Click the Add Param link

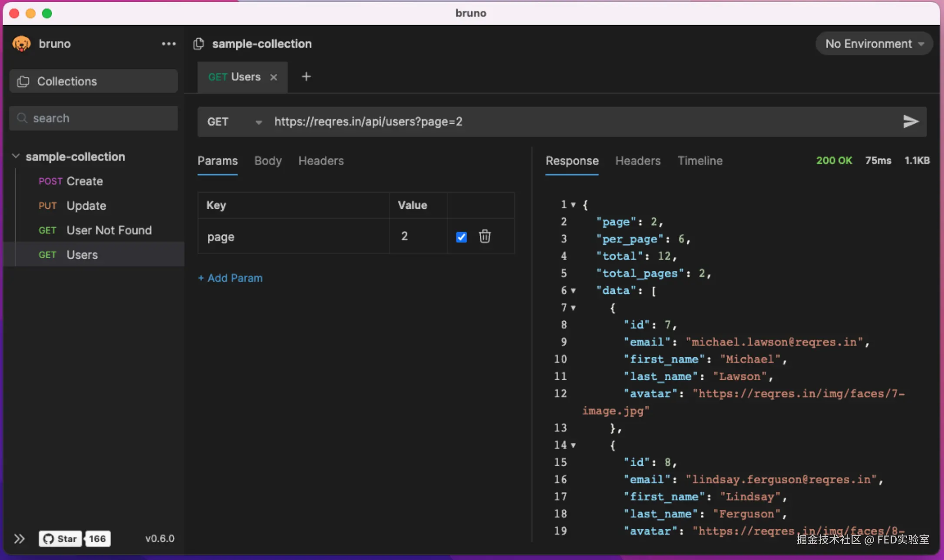230,278
